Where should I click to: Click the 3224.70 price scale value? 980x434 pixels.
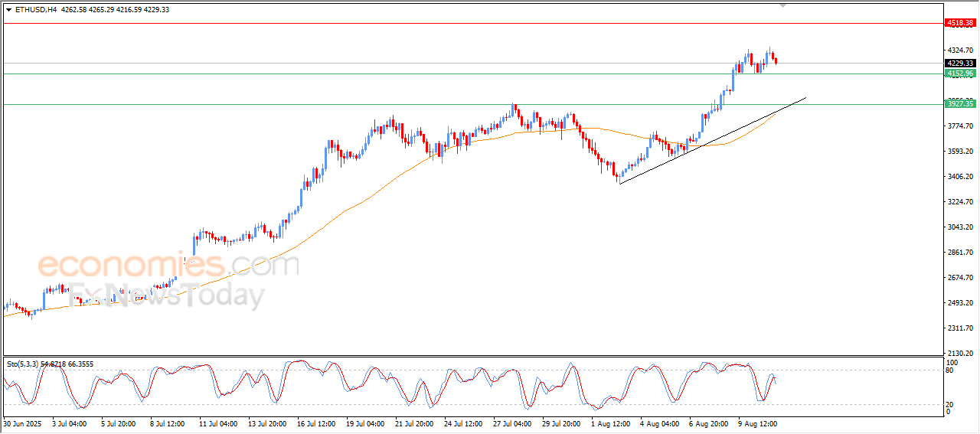click(960, 201)
